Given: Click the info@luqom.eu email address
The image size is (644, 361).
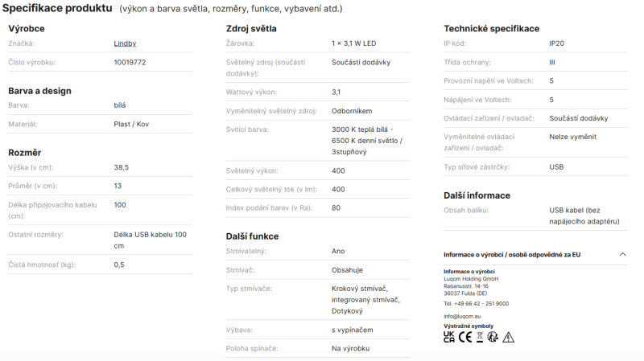Looking at the screenshot, I should (462, 316).
